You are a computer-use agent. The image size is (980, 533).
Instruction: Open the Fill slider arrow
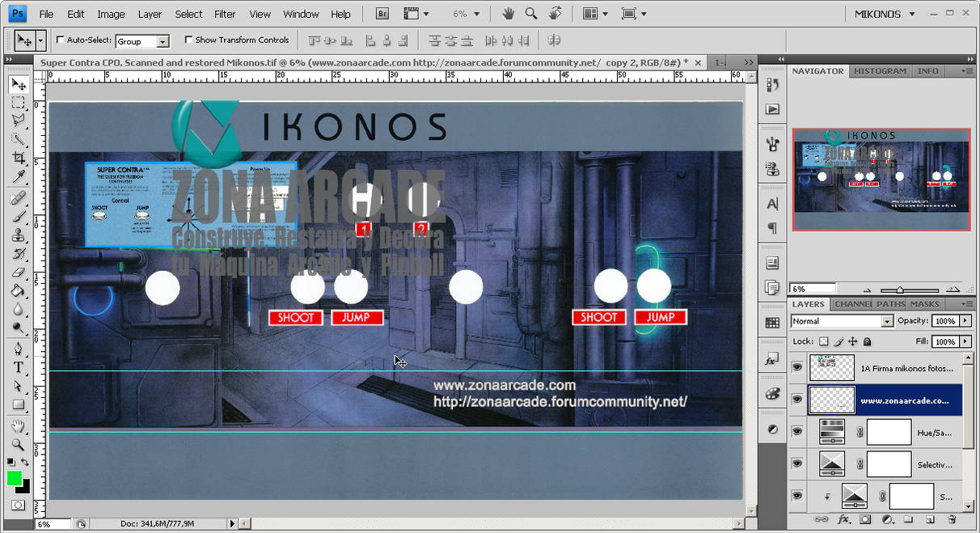(964, 342)
